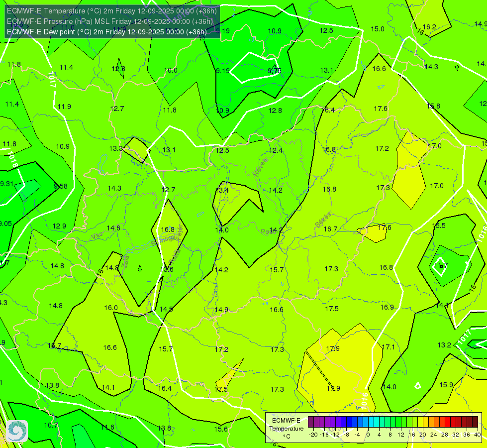Click the 'Vas' county label

click(x=97, y=236)
